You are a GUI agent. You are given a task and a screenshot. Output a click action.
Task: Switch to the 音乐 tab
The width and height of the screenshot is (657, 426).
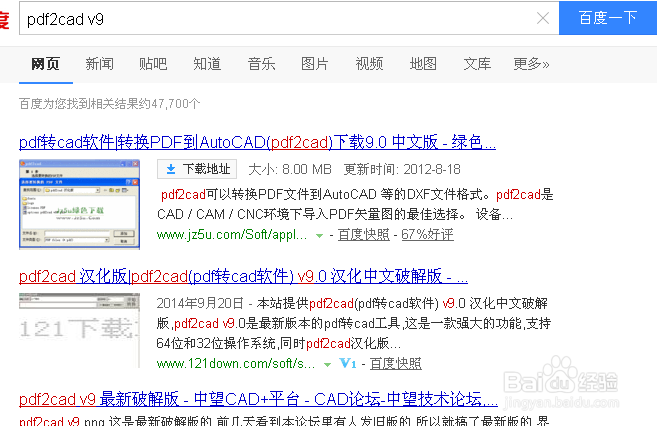(261, 64)
